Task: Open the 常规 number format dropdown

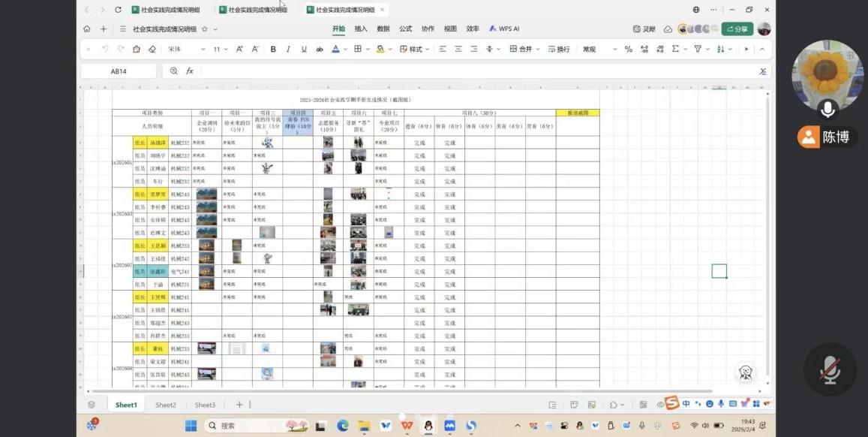Action: tap(600, 49)
